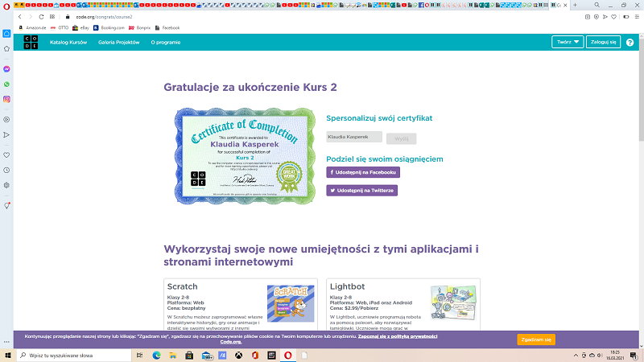Click the help question mark icon

630,42
